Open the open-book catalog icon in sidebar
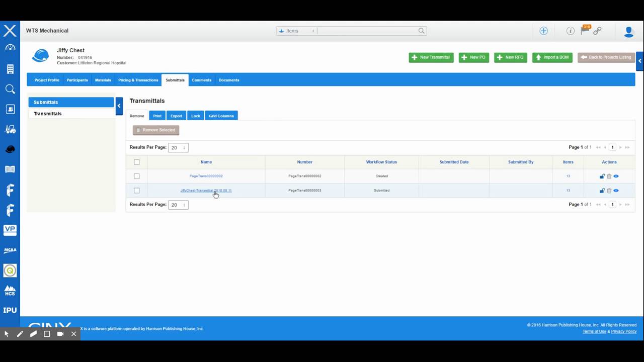Viewport: 644px width, 362px height. pos(10,169)
